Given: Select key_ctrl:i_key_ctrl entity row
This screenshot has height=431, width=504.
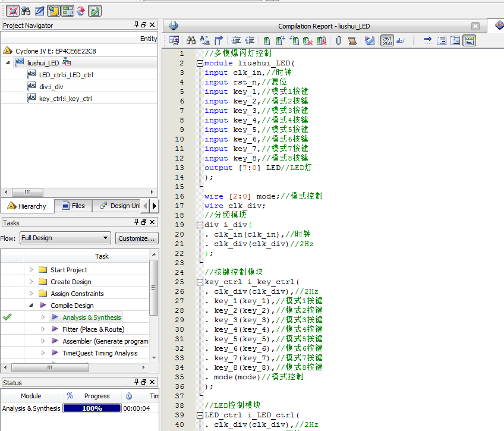Looking at the screenshot, I should [x=65, y=99].
